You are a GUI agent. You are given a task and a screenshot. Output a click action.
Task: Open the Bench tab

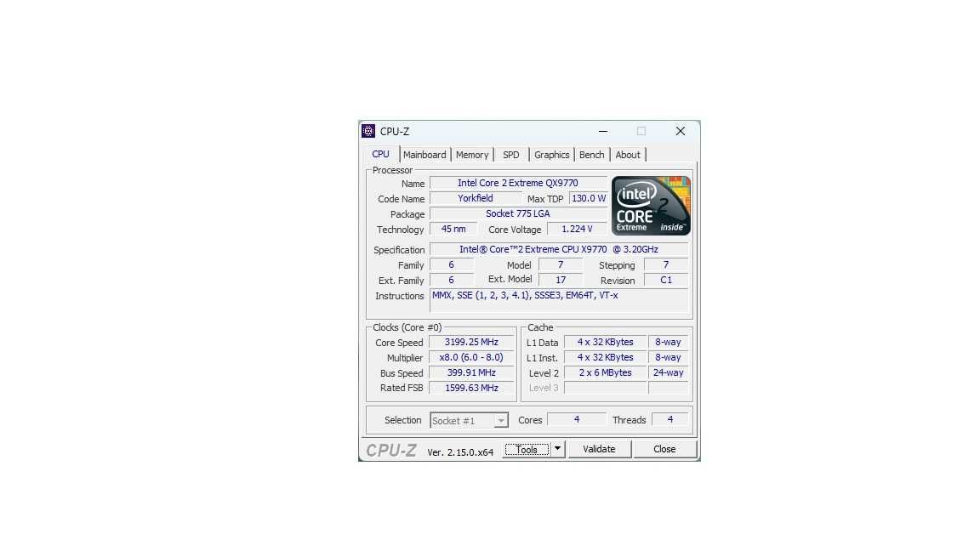pyautogui.click(x=591, y=155)
